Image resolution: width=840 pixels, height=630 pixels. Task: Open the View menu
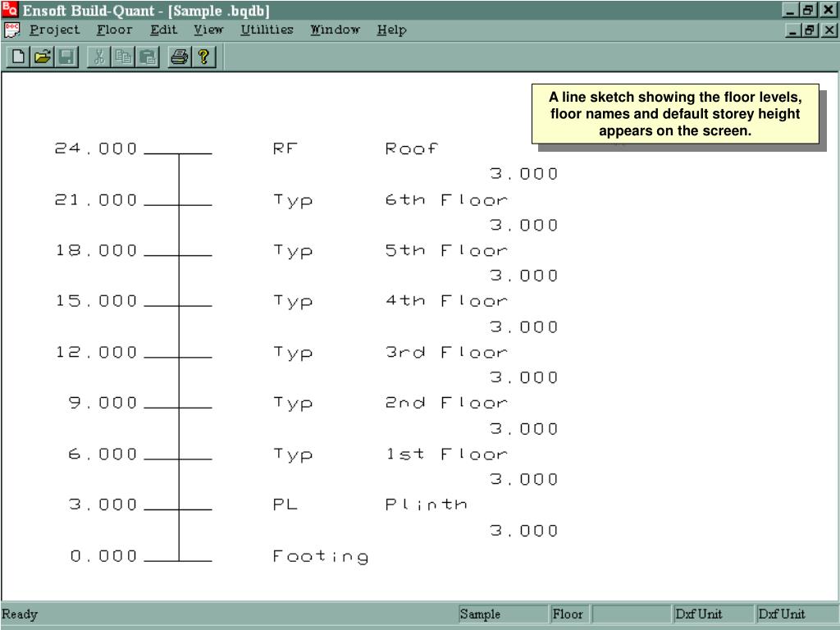pyautogui.click(x=208, y=30)
